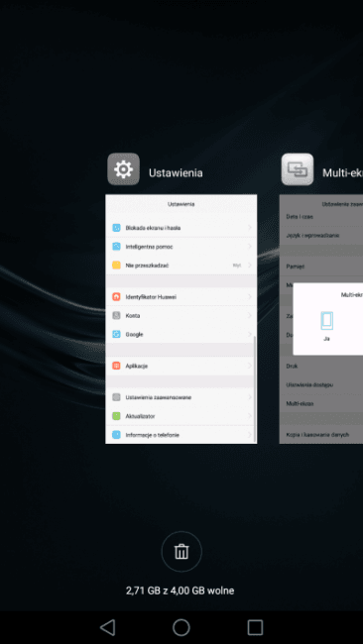Click chevron on Blokada ekranu i hasła row
363x644 pixels.
point(250,228)
